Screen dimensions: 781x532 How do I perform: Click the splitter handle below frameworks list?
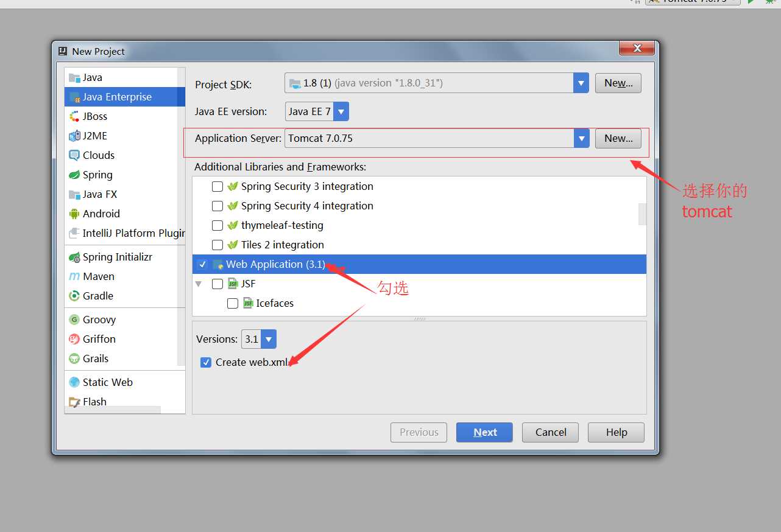click(419, 319)
